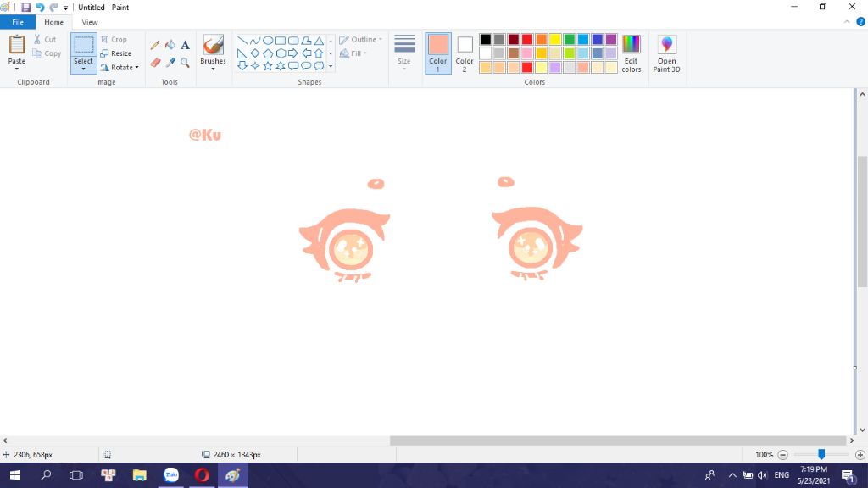Image resolution: width=868 pixels, height=488 pixels.
Task: Choose the Polygon shape
Action: (305, 41)
